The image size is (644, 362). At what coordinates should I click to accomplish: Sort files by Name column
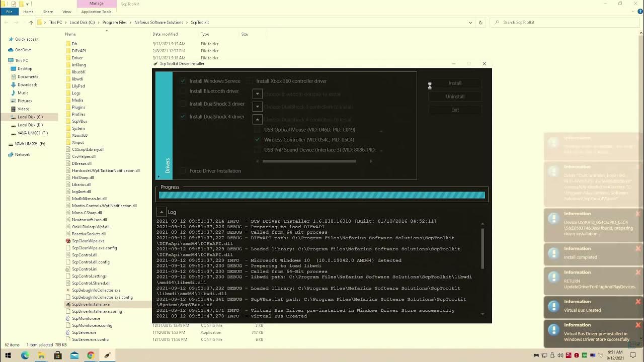coord(70,34)
